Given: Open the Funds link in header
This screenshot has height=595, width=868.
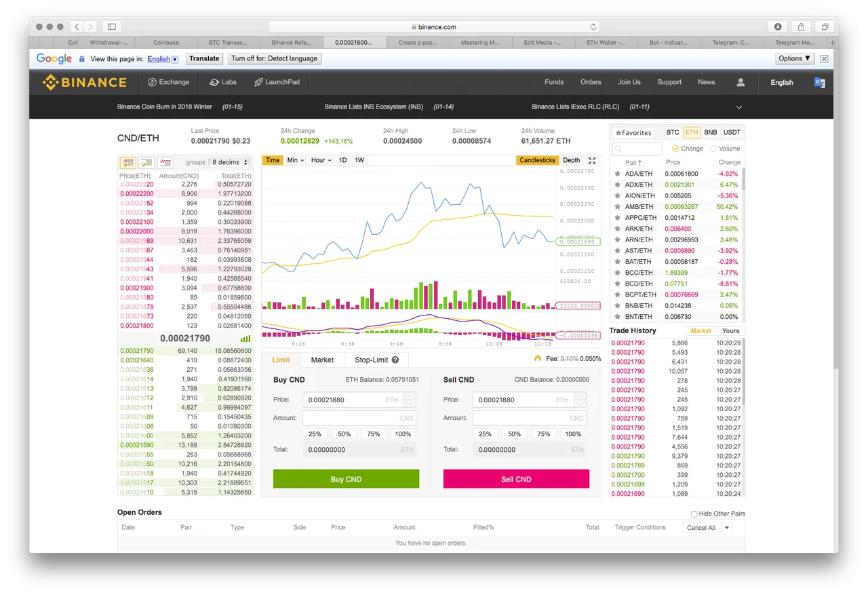Looking at the screenshot, I should click(x=554, y=82).
